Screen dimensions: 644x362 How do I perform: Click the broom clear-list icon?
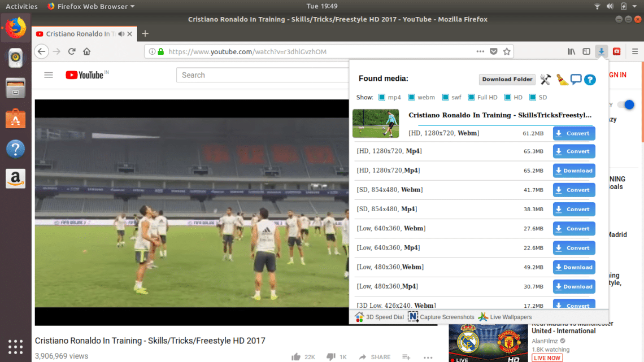(562, 79)
